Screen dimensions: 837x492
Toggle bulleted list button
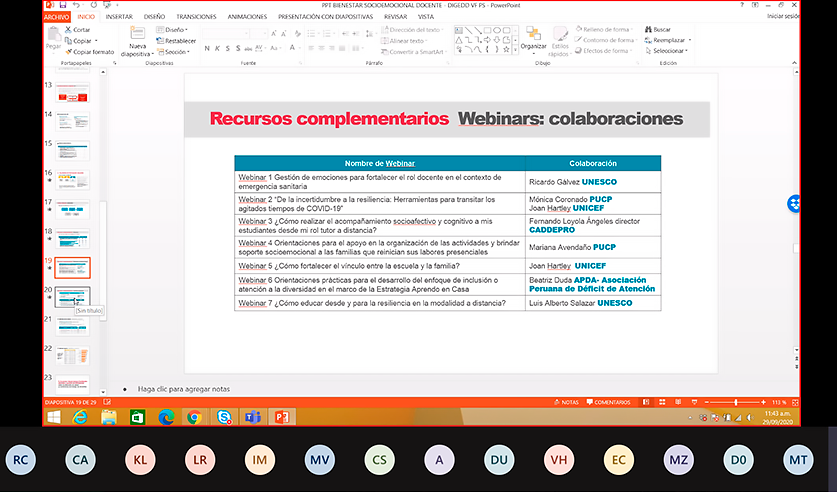pos(313,33)
